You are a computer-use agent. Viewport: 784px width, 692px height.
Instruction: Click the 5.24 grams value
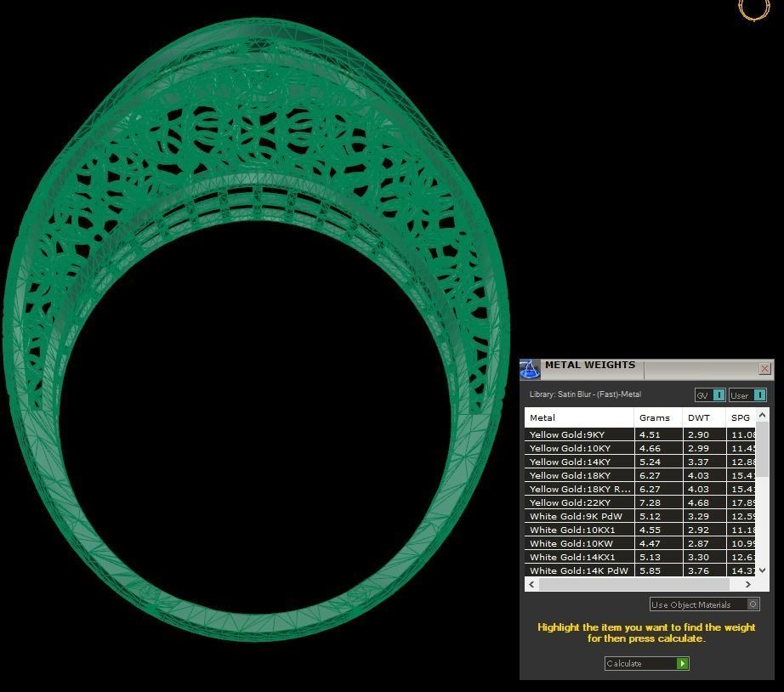650,462
